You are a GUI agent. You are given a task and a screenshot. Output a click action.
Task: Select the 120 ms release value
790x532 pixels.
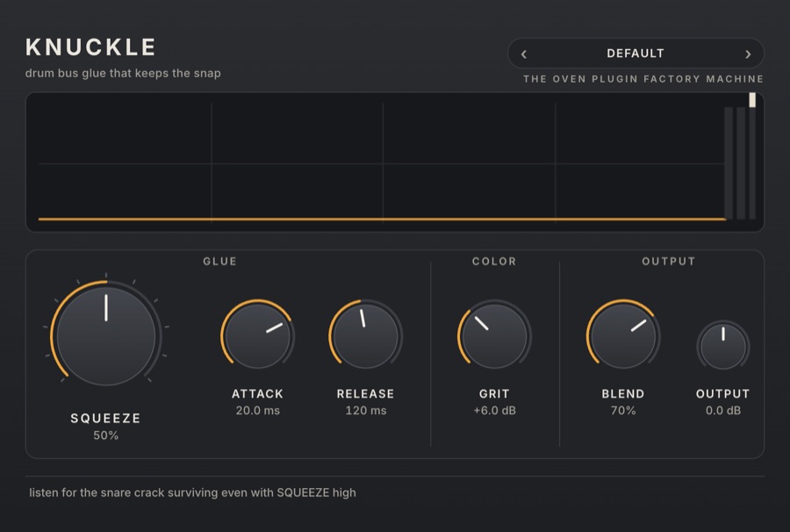coord(366,411)
